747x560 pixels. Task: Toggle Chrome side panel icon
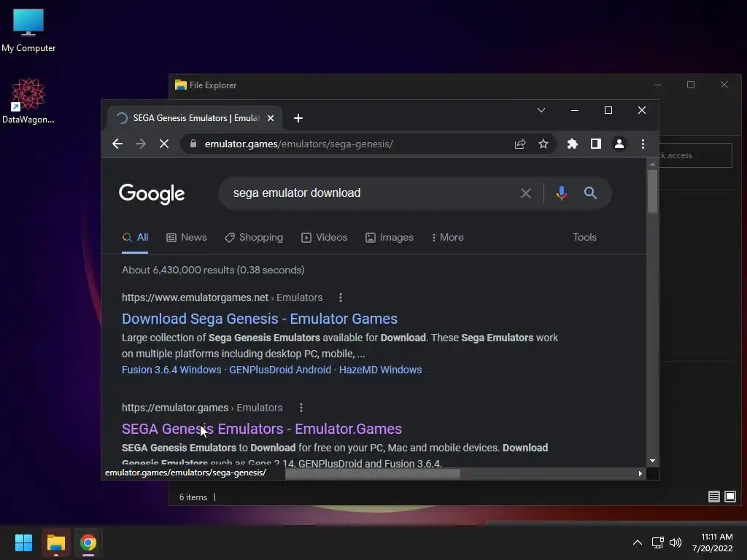pos(595,144)
